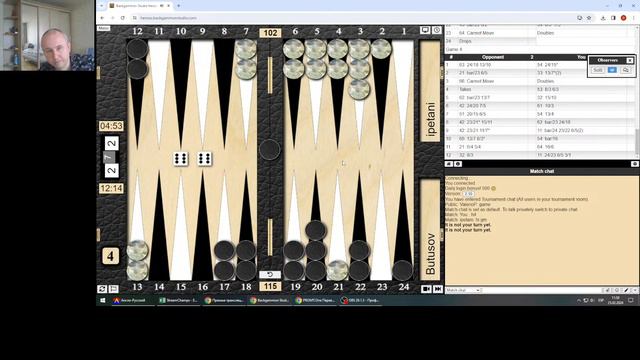
Task: Click the clock icon above the board's right edge
Action: 437,30
